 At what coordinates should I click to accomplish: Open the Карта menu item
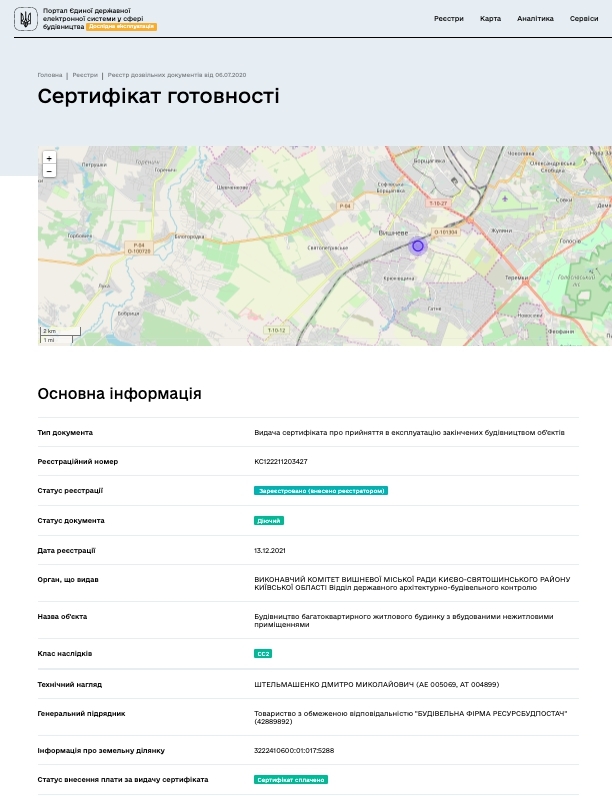(490, 19)
